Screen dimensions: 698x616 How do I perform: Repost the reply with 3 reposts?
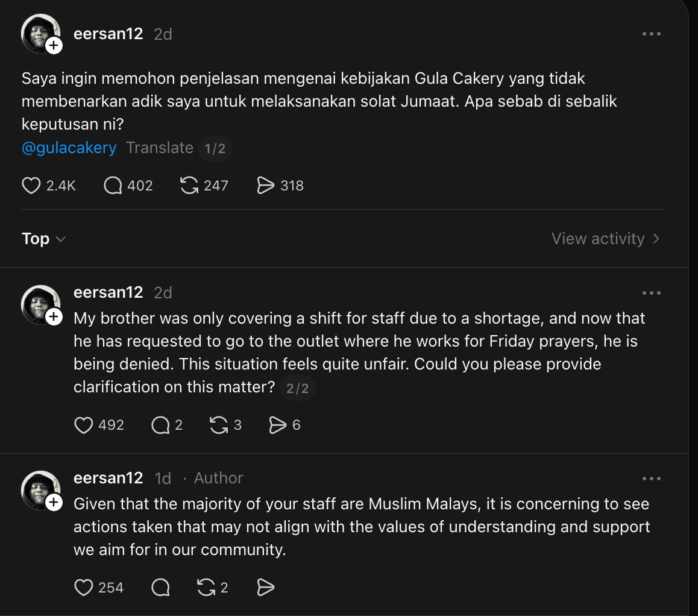pos(218,425)
